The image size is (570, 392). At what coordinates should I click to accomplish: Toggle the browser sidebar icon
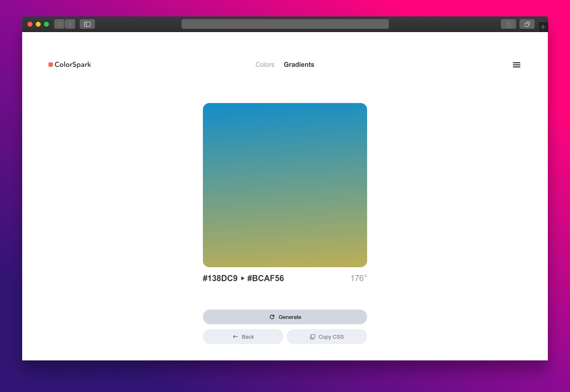(x=87, y=24)
